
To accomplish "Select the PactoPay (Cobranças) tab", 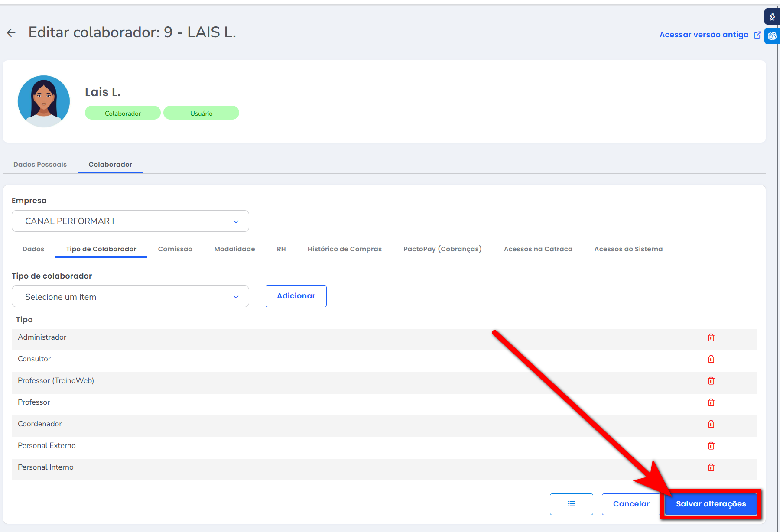I will (442, 249).
